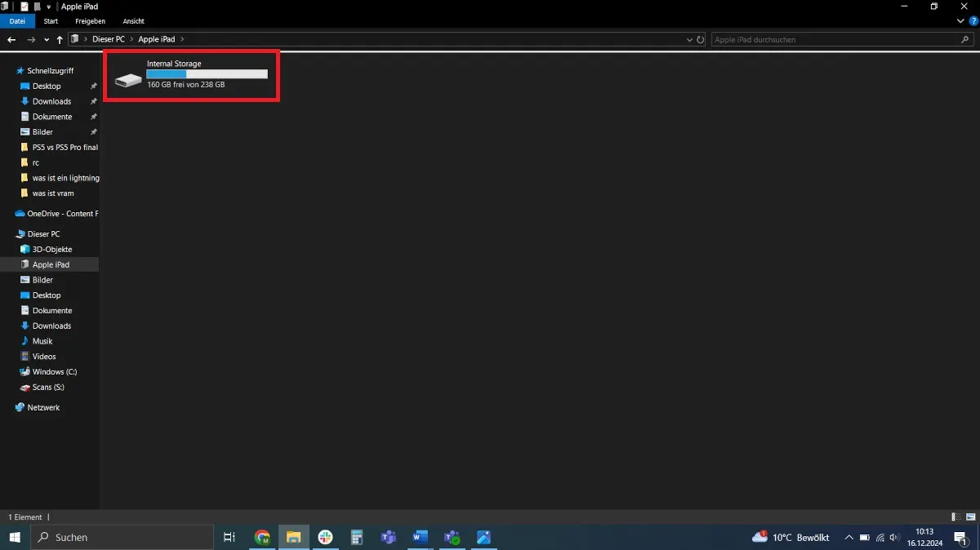Image resolution: width=980 pixels, height=550 pixels.
Task: Open the recent locations dropdown arrow
Action: click(47, 39)
